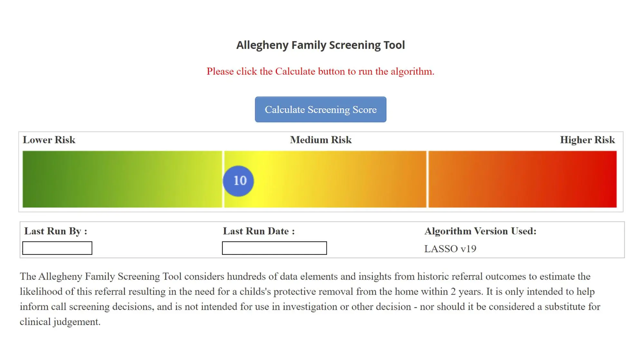644x361 pixels.
Task: Click the blue score marker showing 10
Action: [x=238, y=181]
